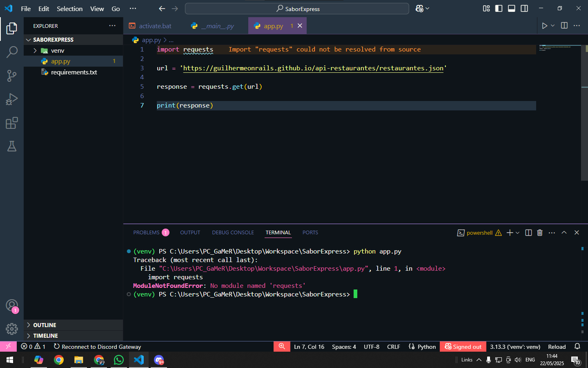Click the SaborExpress command center search
The width and height of the screenshot is (588, 368).
click(x=297, y=9)
